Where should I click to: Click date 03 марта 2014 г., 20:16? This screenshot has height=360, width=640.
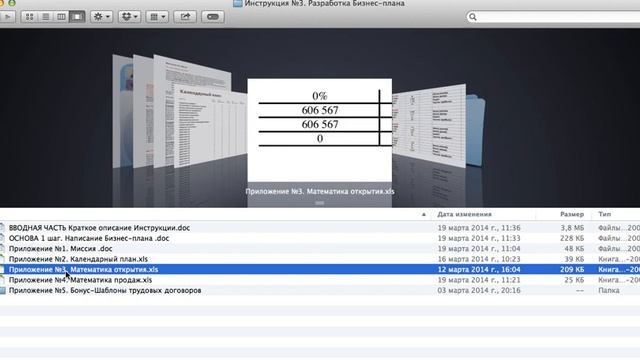pos(479,291)
